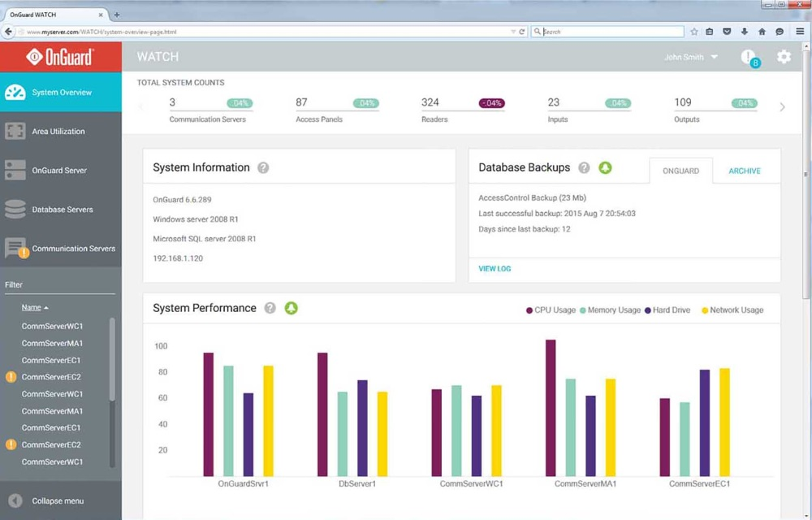Viewport: 812px width, 520px height.
Task: Open the notifications bell showing 8 alerts
Action: click(x=748, y=57)
